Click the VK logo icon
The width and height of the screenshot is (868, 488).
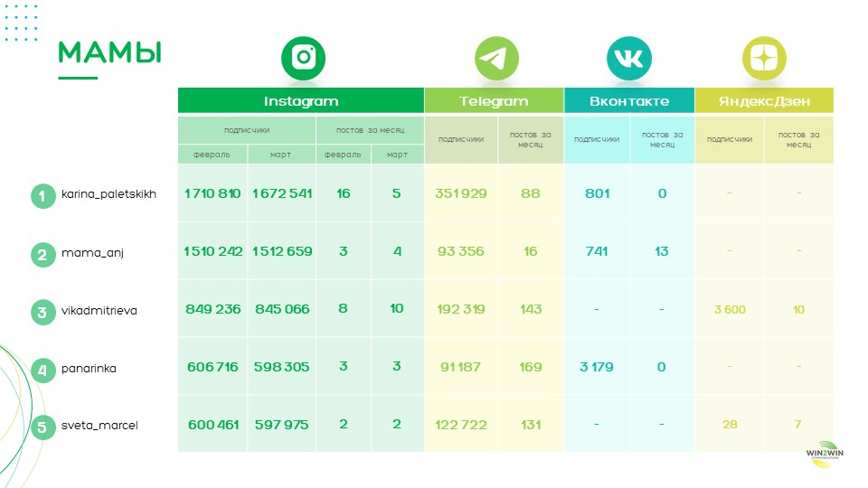628,59
